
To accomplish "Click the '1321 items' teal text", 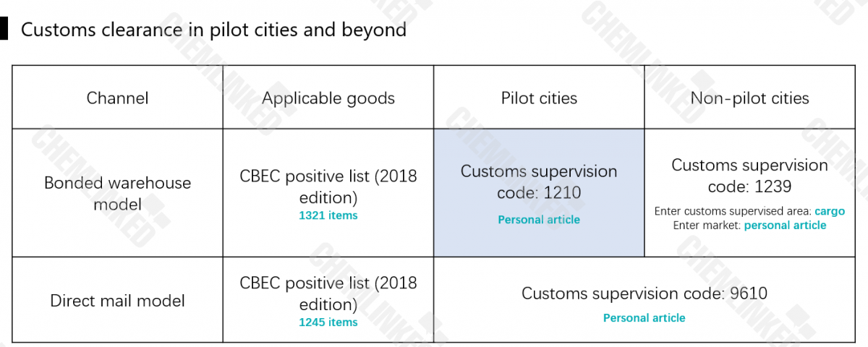I will click(328, 215).
